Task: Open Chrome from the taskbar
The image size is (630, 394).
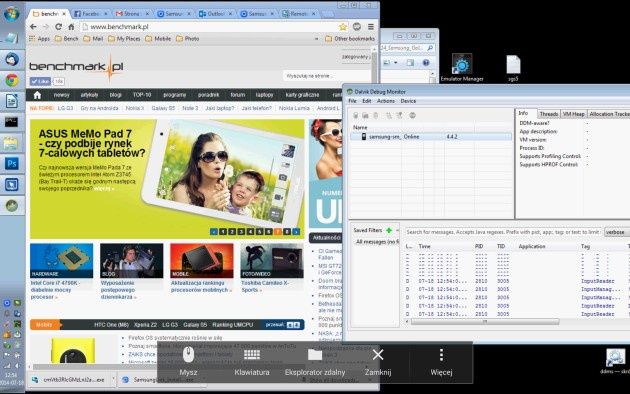Action: coord(12,80)
